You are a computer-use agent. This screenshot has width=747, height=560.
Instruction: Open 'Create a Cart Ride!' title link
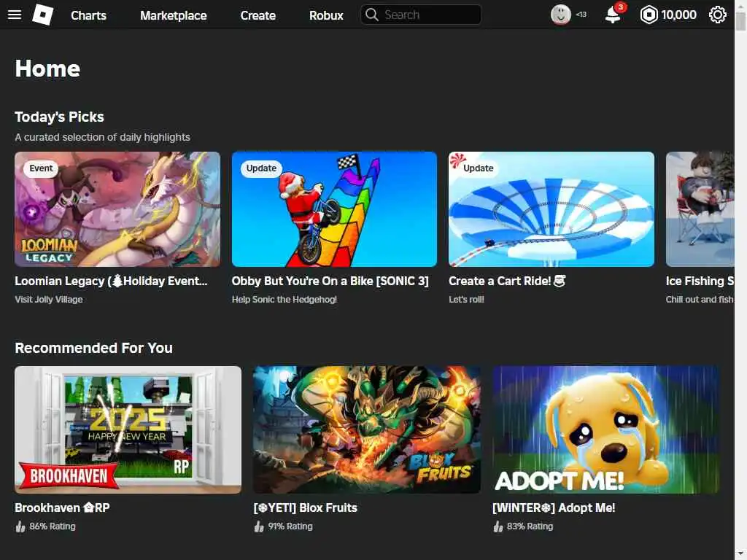tap(507, 281)
